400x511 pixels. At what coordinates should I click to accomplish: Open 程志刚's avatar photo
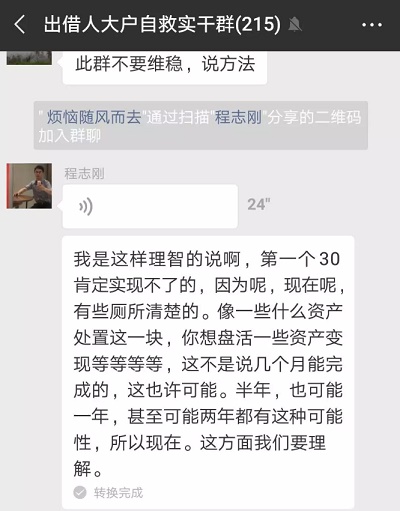pos(29,186)
